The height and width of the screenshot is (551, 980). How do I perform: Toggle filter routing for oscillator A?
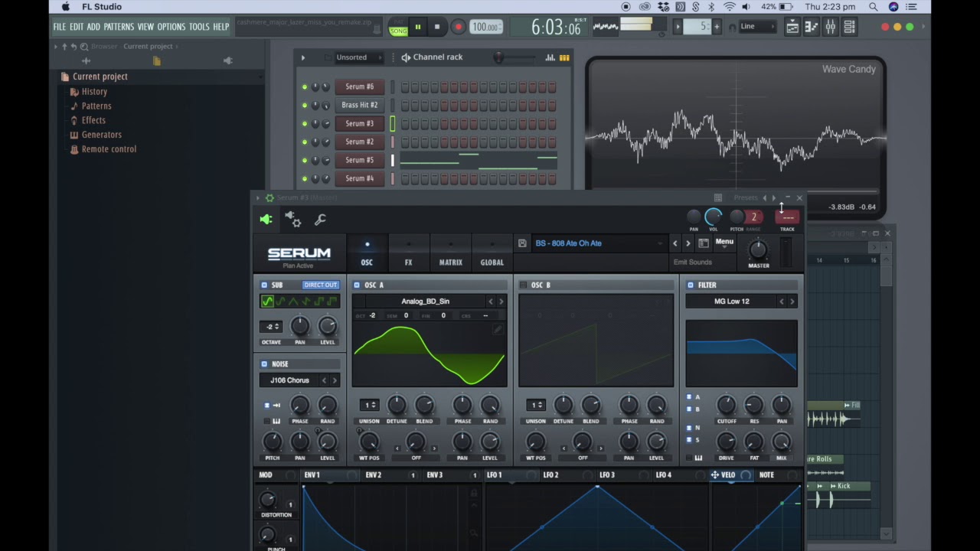pyautogui.click(x=689, y=397)
